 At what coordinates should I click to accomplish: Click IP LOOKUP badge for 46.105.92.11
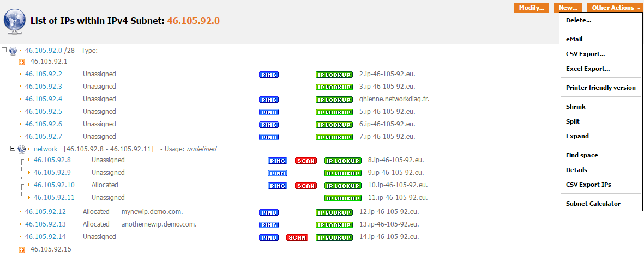click(342, 198)
